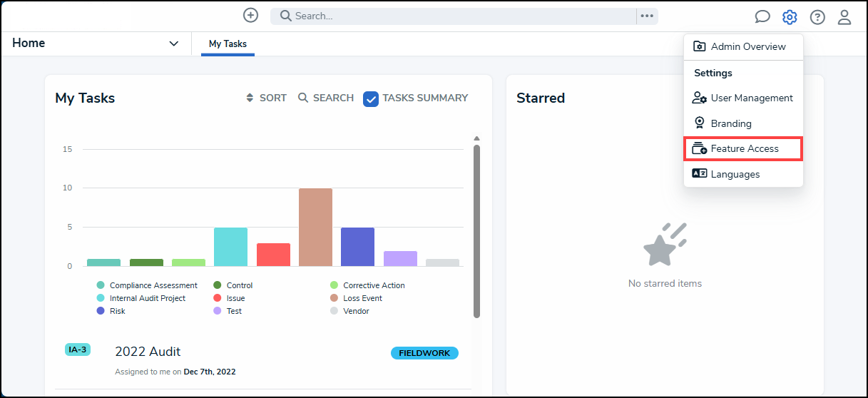Image resolution: width=868 pixels, height=398 pixels.
Task: Open the user profile icon
Action: tap(844, 17)
